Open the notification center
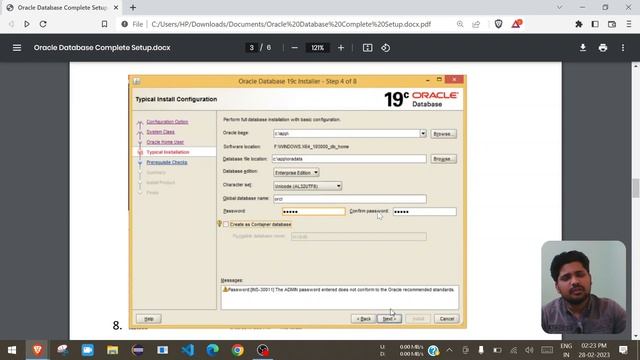640x360 pixels. coord(623,350)
